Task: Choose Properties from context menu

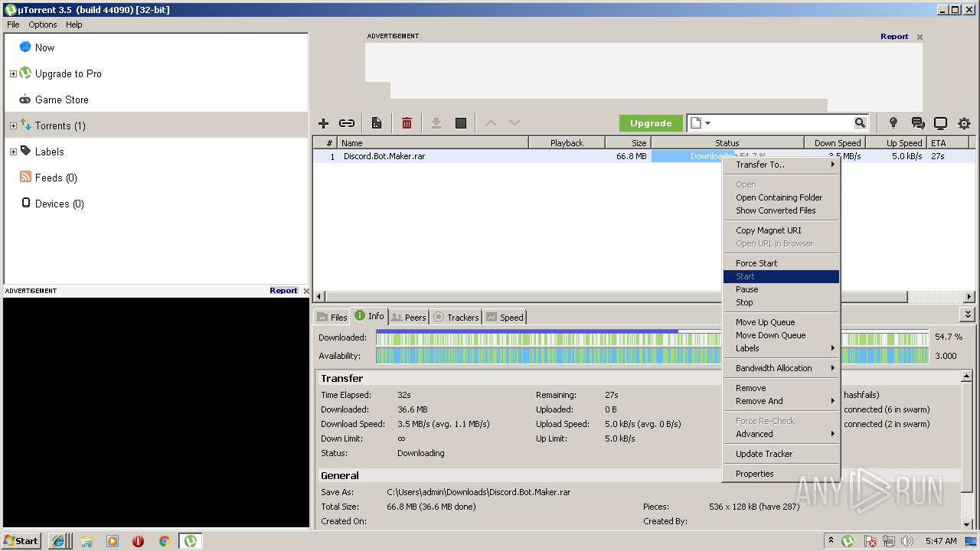Action: 781,474
